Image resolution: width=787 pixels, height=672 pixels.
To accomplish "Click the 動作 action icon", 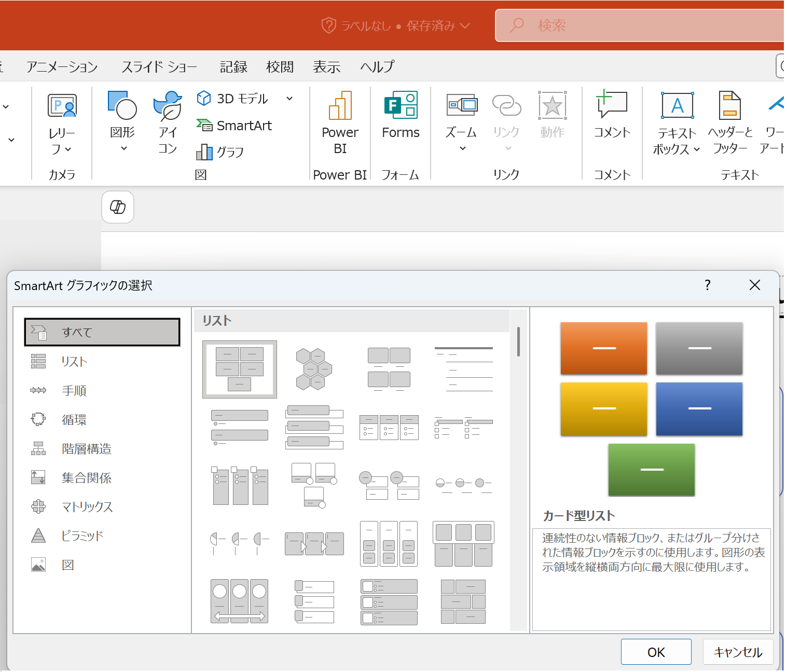I will pyautogui.click(x=552, y=106).
